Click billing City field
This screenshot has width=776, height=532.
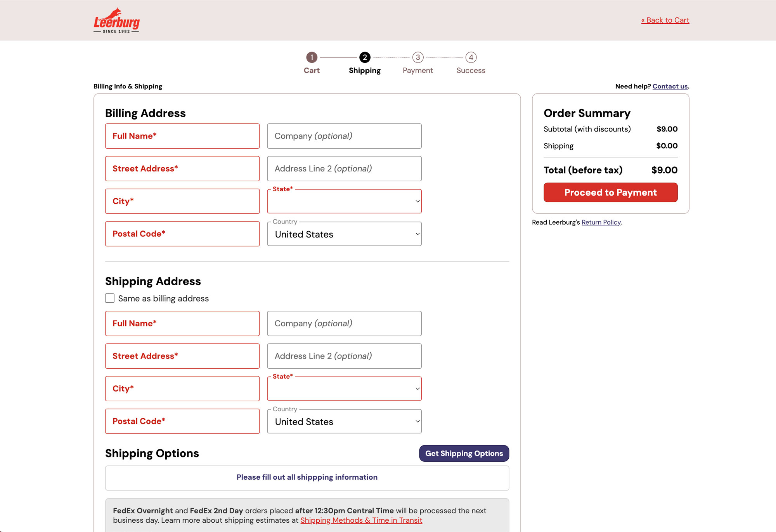[182, 201]
